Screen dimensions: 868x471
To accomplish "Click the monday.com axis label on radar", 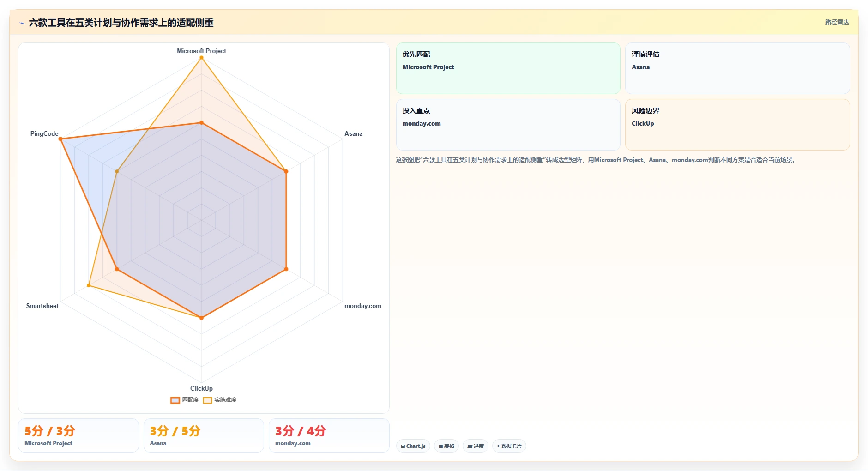I will [x=362, y=306].
